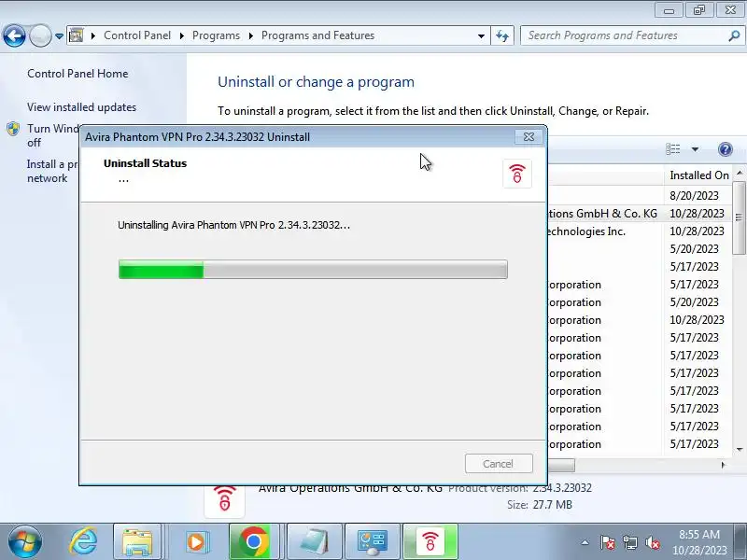
Task: Open Windows Start button
Action: [x=25, y=542]
